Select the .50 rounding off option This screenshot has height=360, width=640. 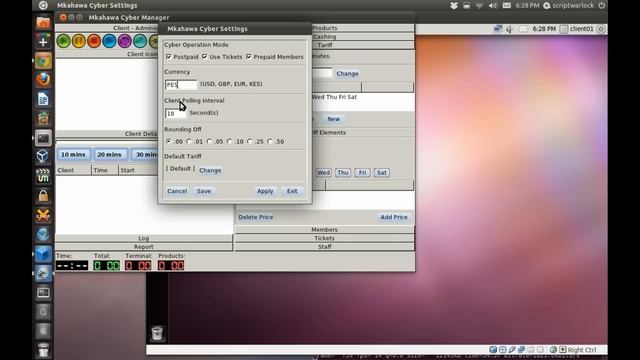pos(270,141)
